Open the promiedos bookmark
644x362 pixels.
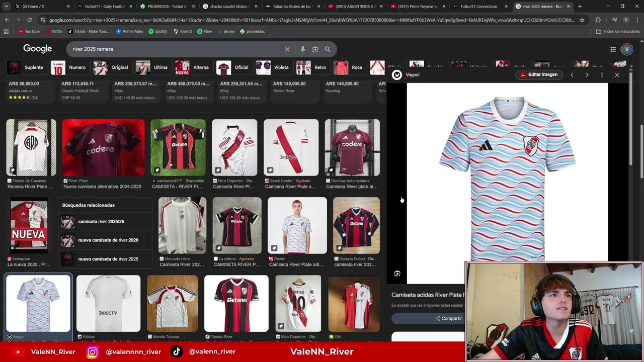(x=252, y=31)
